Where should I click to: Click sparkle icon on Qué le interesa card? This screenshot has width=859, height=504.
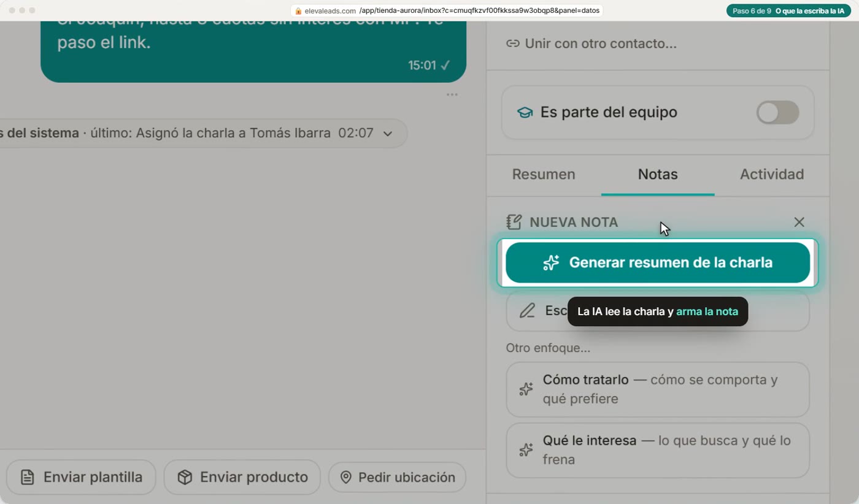[x=526, y=450]
